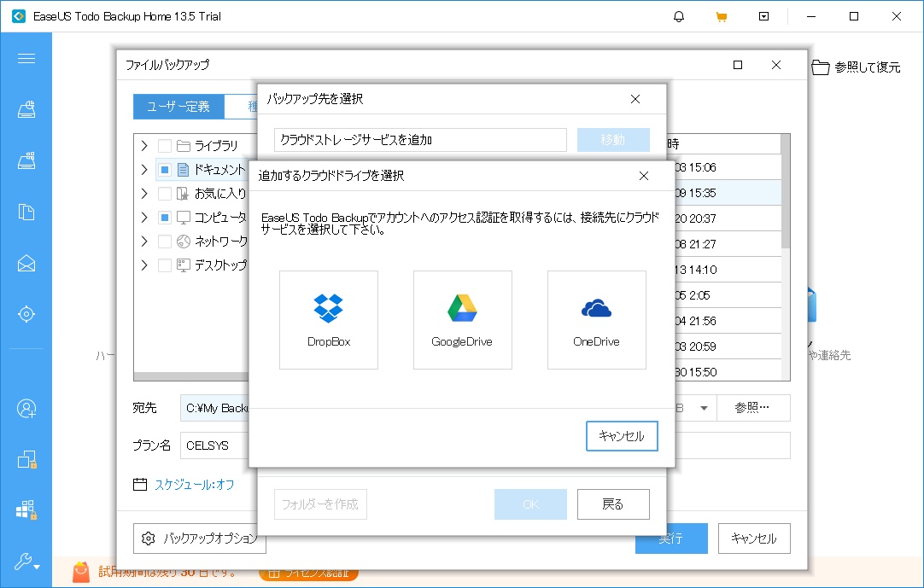Image resolution: width=924 pixels, height=588 pixels.
Task: Select OneDrive cloud drive
Action: point(596,320)
